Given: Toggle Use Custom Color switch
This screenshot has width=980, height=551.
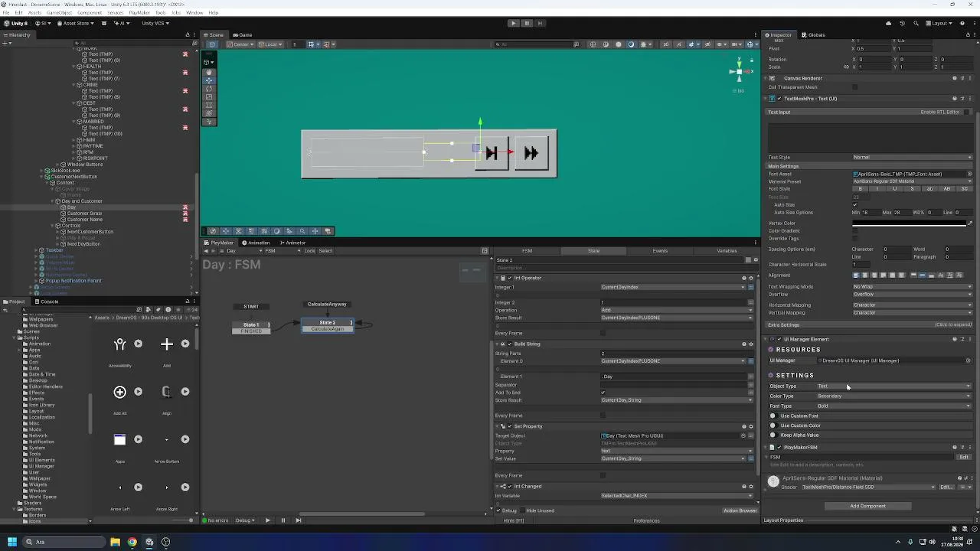Looking at the screenshot, I should (773, 425).
